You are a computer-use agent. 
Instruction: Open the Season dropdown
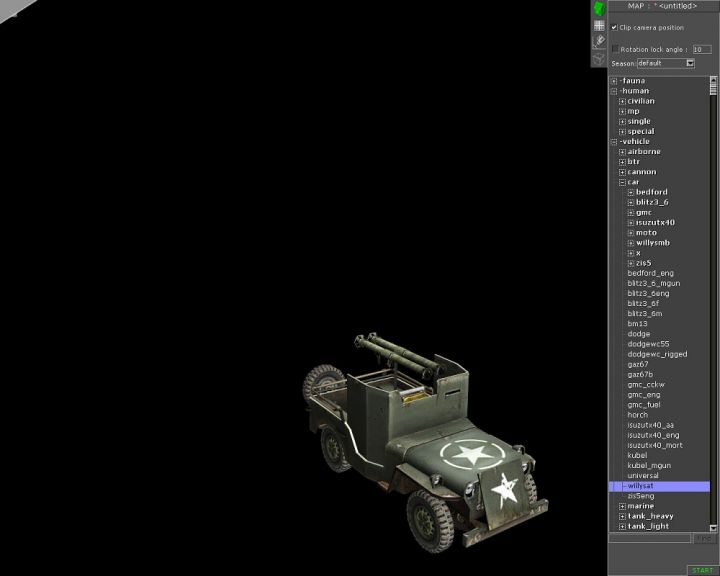pyautogui.click(x=690, y=63)
